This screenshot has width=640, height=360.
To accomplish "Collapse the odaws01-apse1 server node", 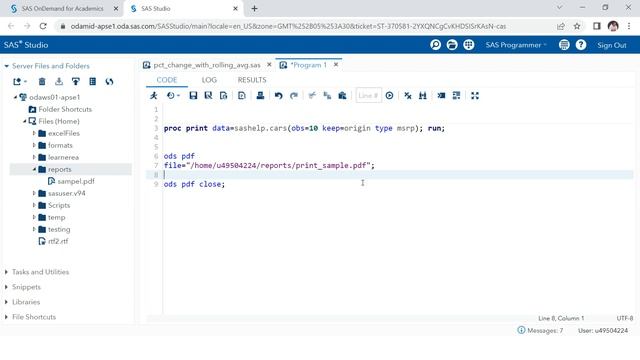I will point(16,97).
